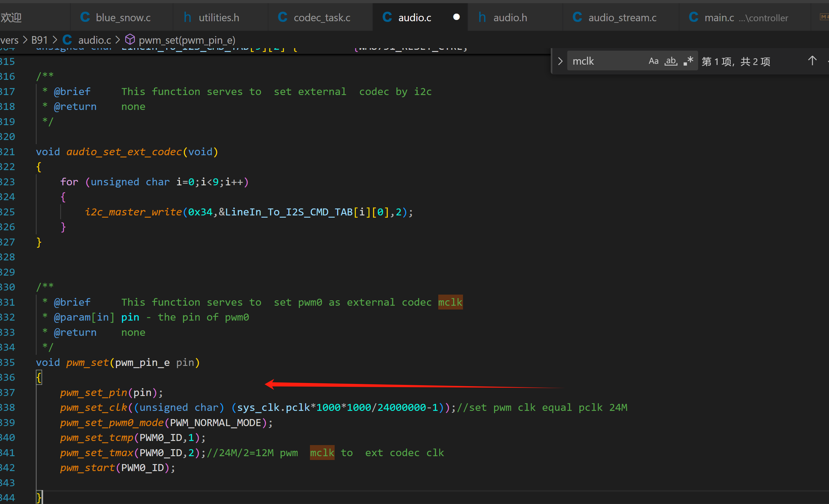The image size is (829, 504).
Task: Switch to main.c controller tab
Action: pos(745,17)
